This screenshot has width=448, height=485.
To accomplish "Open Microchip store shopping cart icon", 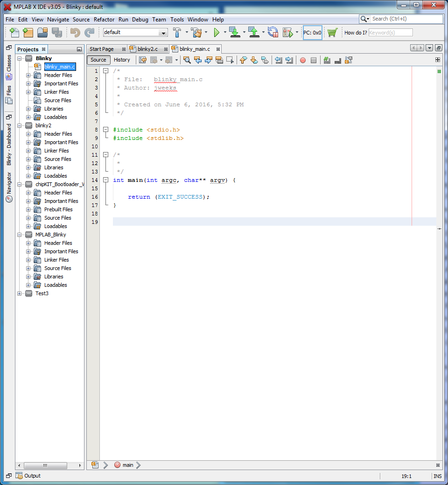I will 332,32.
